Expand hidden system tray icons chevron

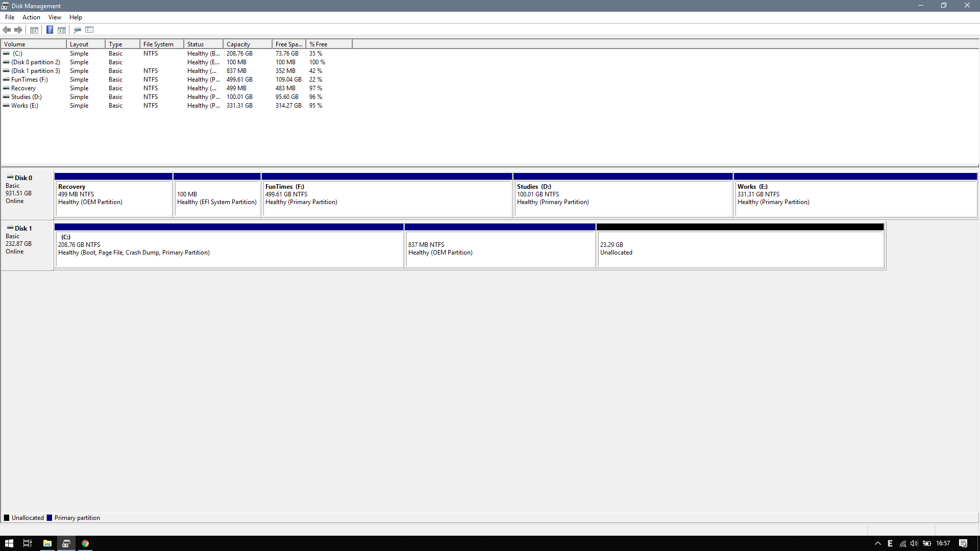tap(877, 543)
